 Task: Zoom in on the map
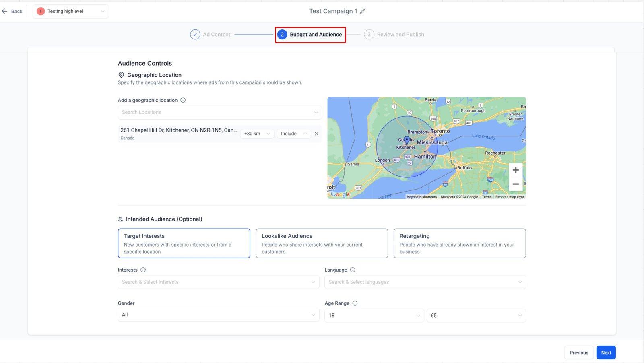pos(516,170)
